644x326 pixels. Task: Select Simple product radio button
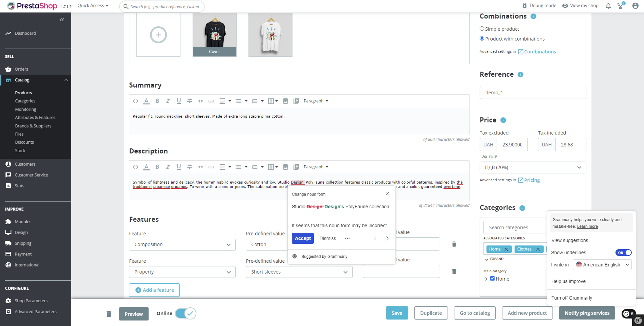pyautogui.click(x=482, y=28)
